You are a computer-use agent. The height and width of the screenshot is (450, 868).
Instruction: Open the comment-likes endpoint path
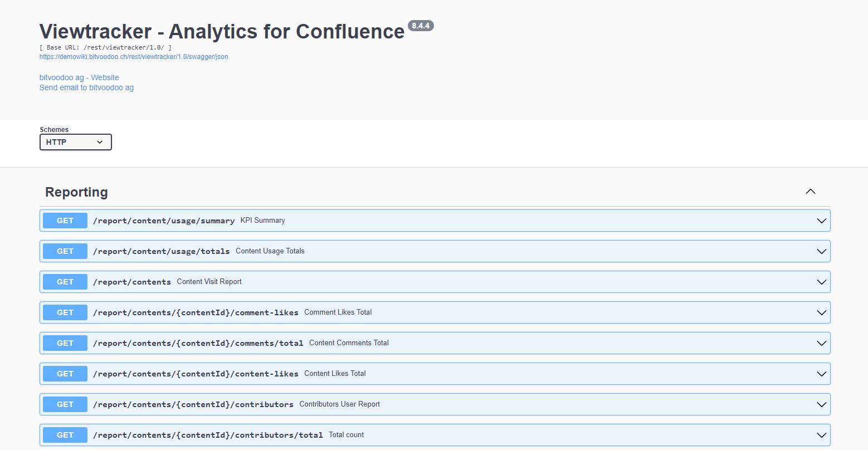(x=196, y=313)
